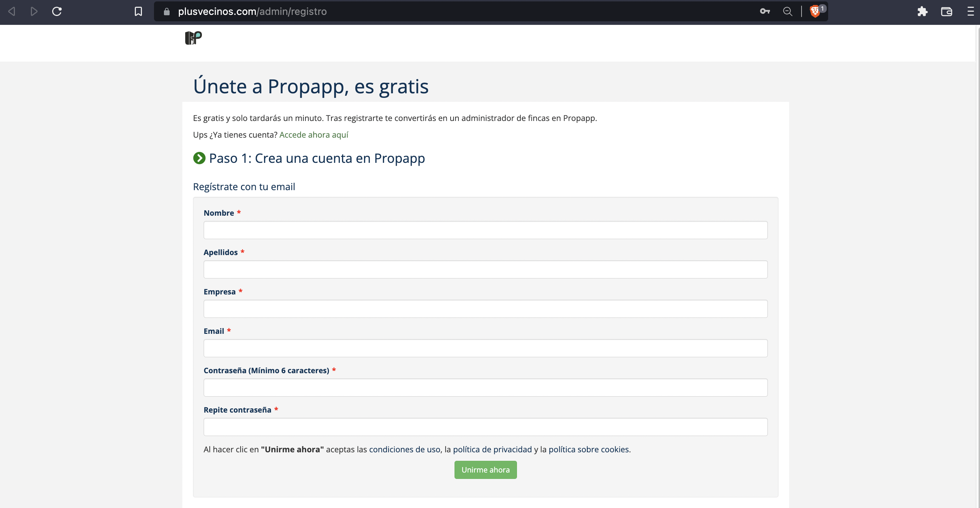
Task: Focus the Nombre input field
Action: click(485, 230)
